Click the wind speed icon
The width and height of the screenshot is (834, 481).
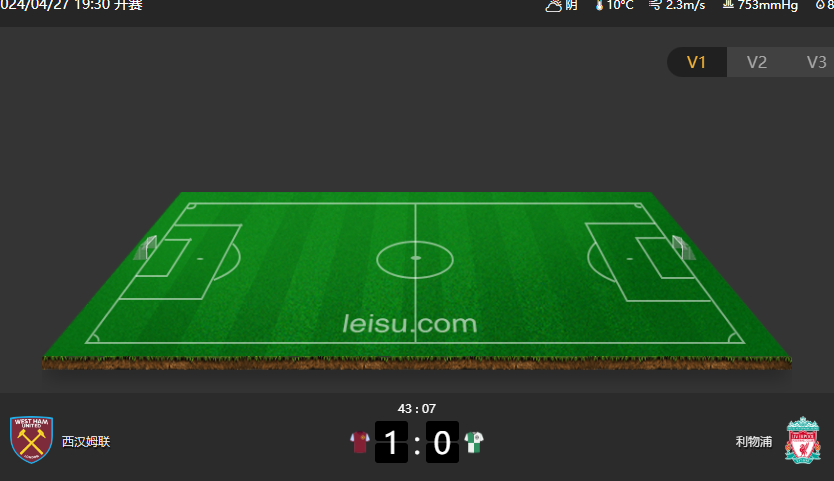coord(655,5)
